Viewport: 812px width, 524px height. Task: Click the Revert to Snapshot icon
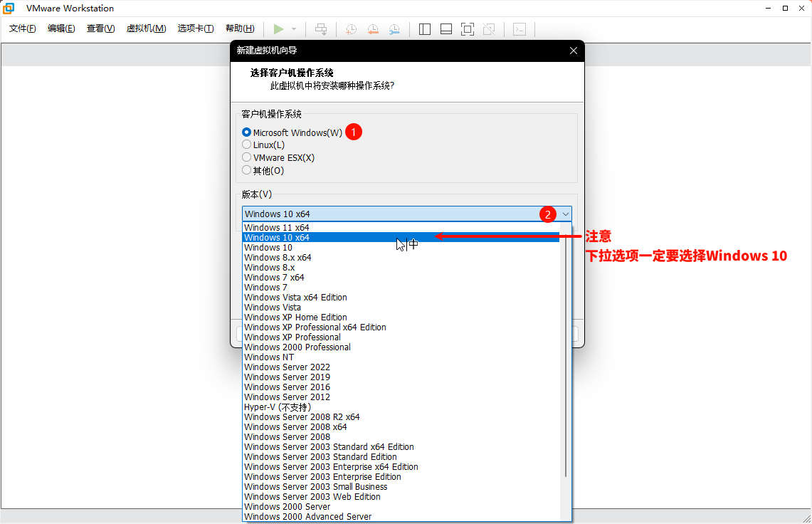coord(373,29)
